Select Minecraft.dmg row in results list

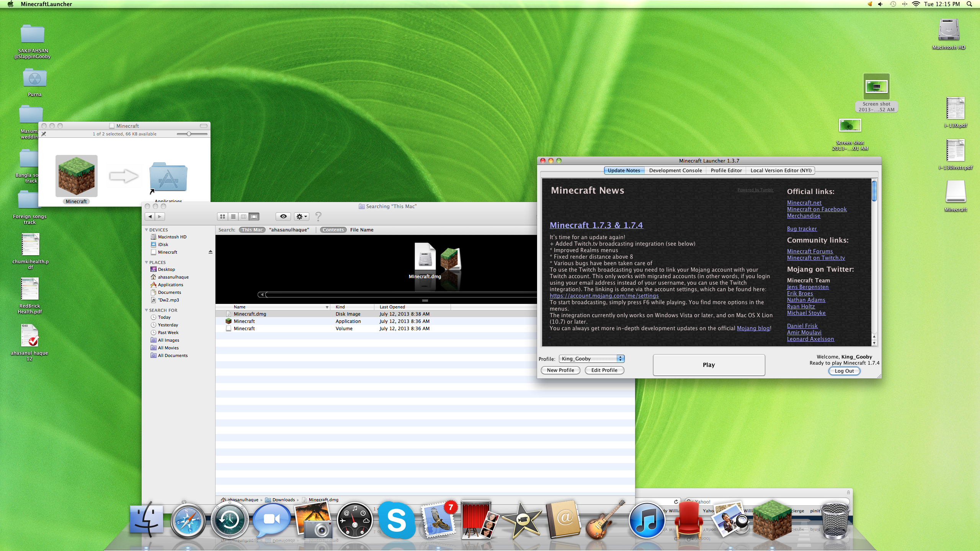point(250,314)
